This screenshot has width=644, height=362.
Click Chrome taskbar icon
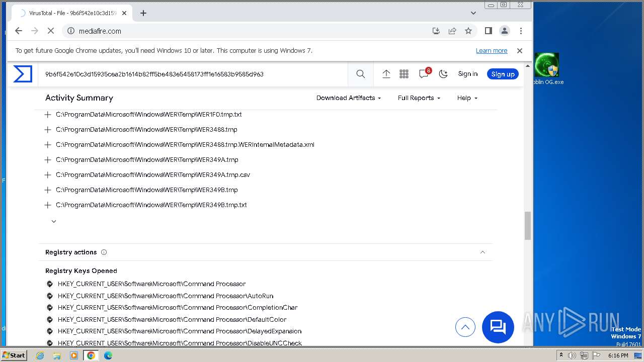pyautogui.click(x=91, y=355)
